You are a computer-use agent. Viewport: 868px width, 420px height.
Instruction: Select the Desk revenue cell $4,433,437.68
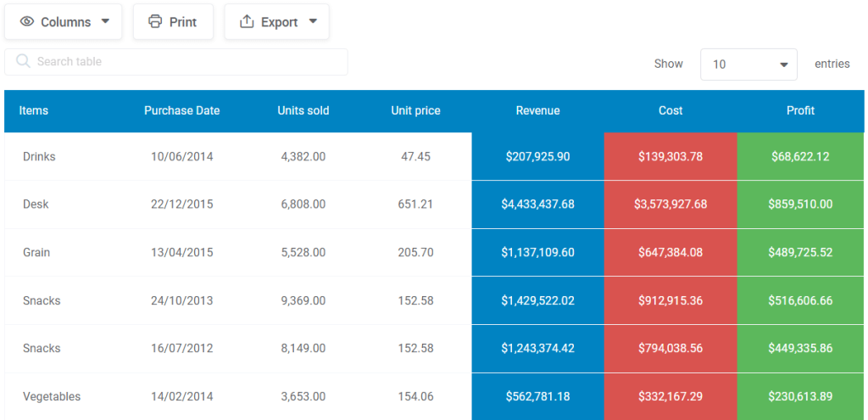pos(538,204)
